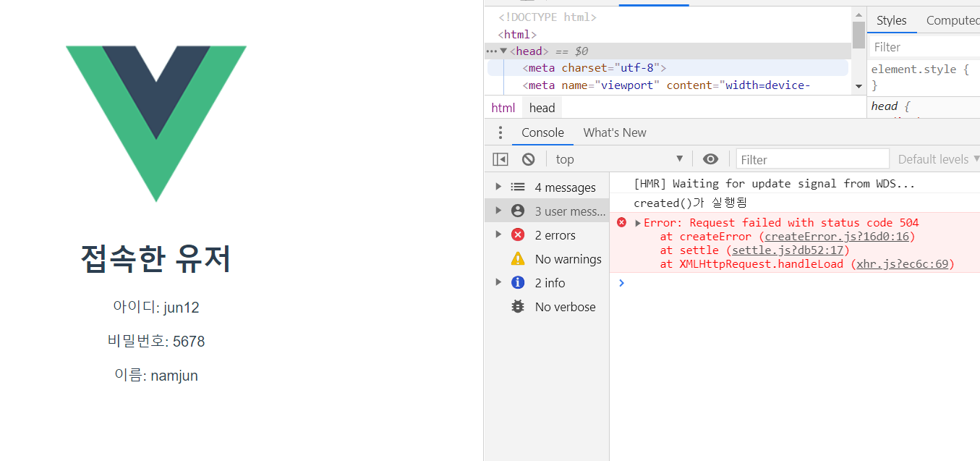Click the 비밀번호: 5678 text

click(x=156, y=341)
